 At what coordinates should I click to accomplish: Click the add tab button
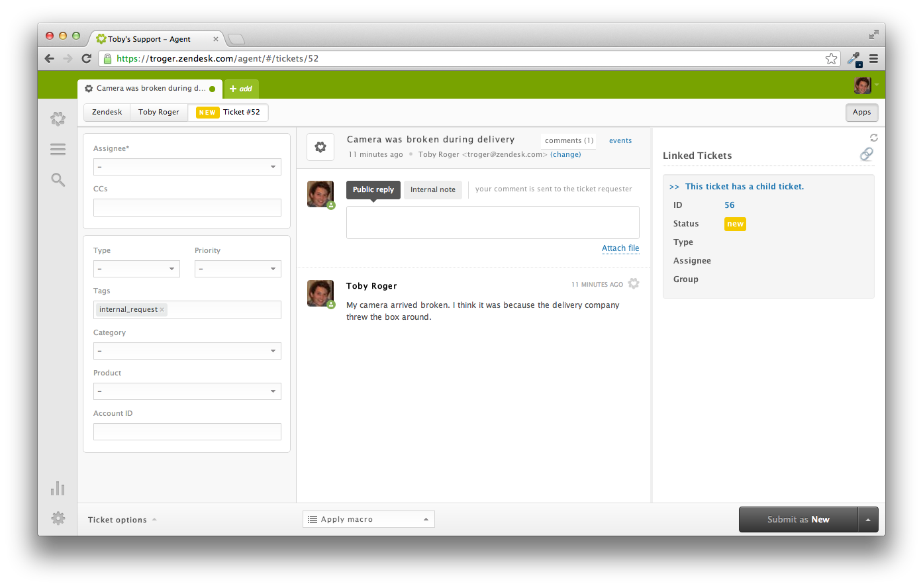(x=241, y=89)
